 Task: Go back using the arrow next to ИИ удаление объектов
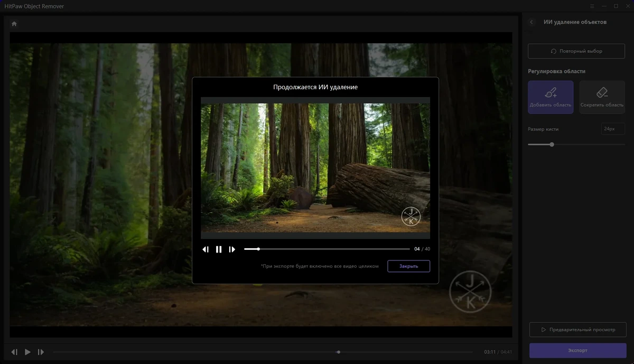pos(532,22)
